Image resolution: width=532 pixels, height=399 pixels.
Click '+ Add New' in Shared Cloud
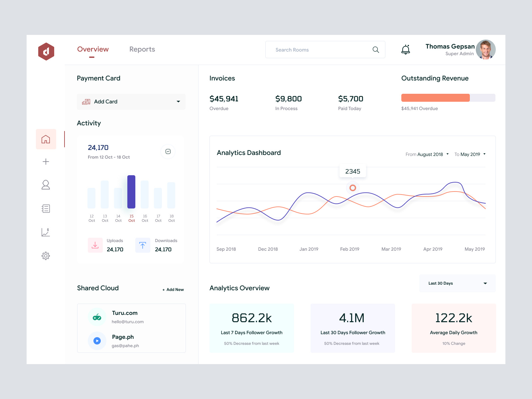coord(173,289)
